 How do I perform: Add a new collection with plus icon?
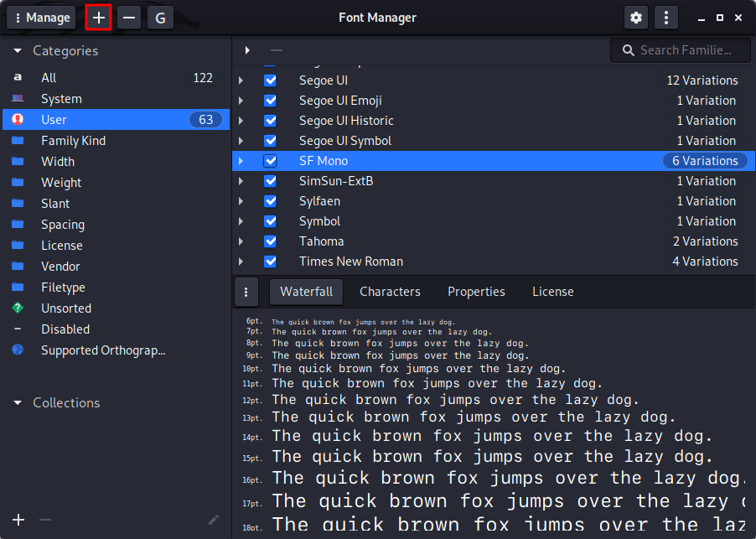point(18,520)
